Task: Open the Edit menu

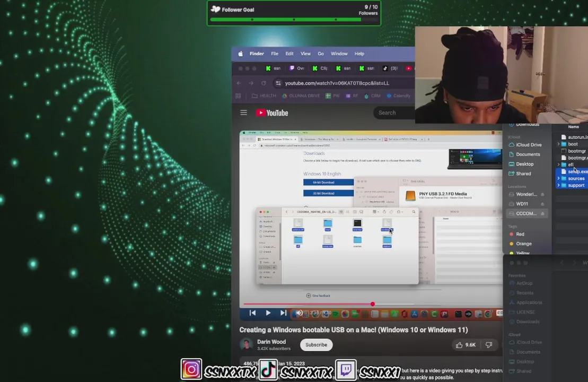Action: pyautogui.click(x=289, y=54)
